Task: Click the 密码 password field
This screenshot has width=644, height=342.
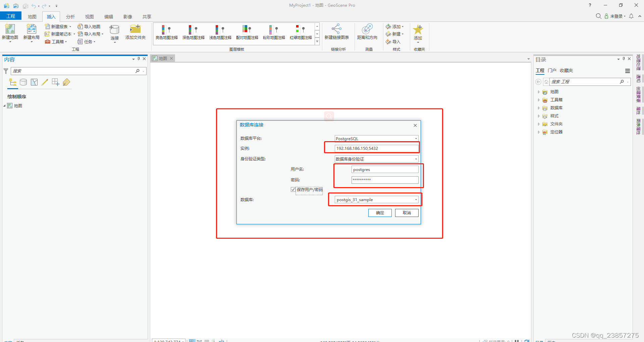Action: click(x=385, y=180)
